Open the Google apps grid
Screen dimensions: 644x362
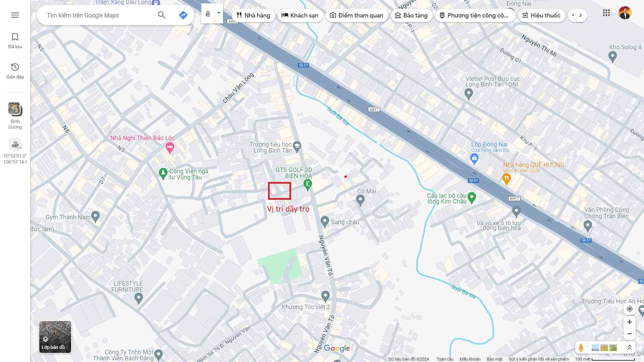click(x=606, y=13)
